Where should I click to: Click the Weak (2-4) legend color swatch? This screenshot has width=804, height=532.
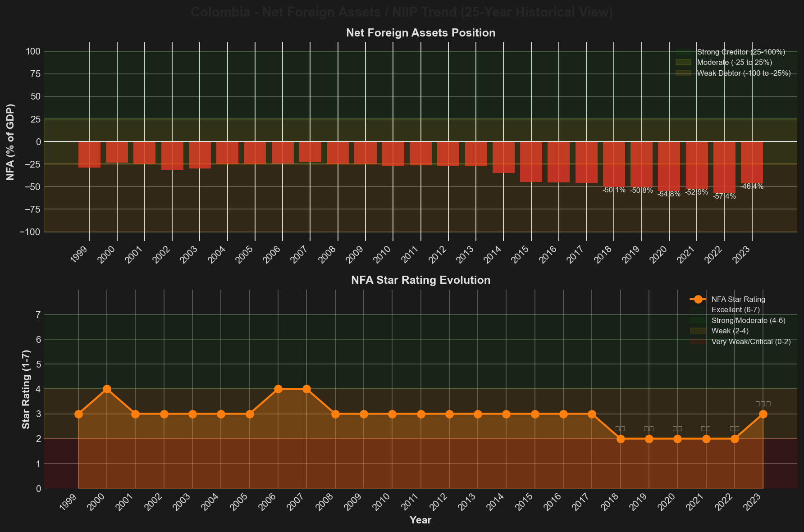pyautogui.click(x=698, y=331)
